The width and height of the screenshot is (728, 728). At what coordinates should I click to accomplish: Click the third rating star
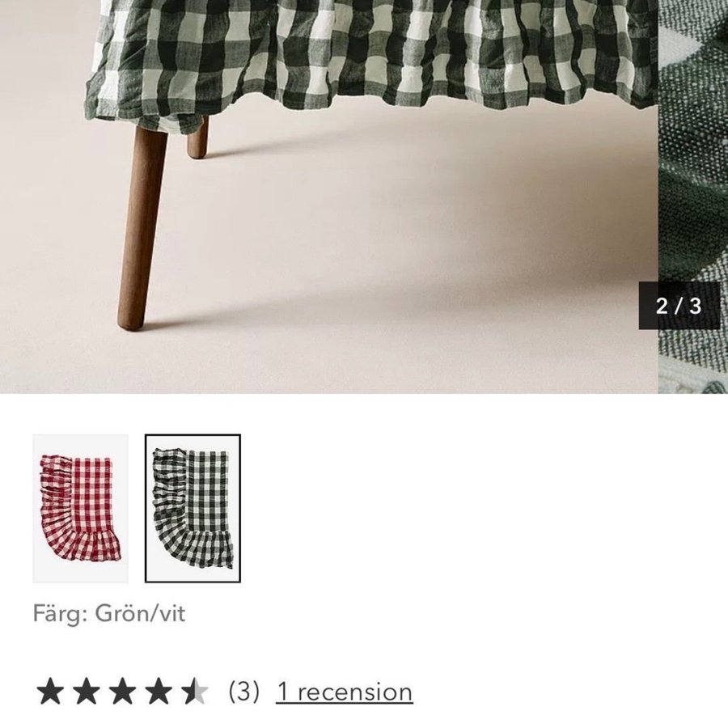[x=123, y=692]
